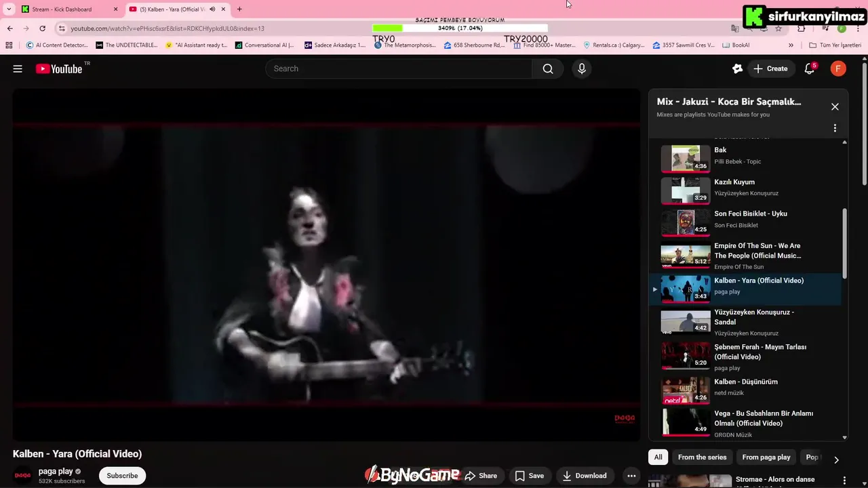Save the video to a playlist
Image resolution: width=868 pixels, height=488 pixels.
coord(529,476)
